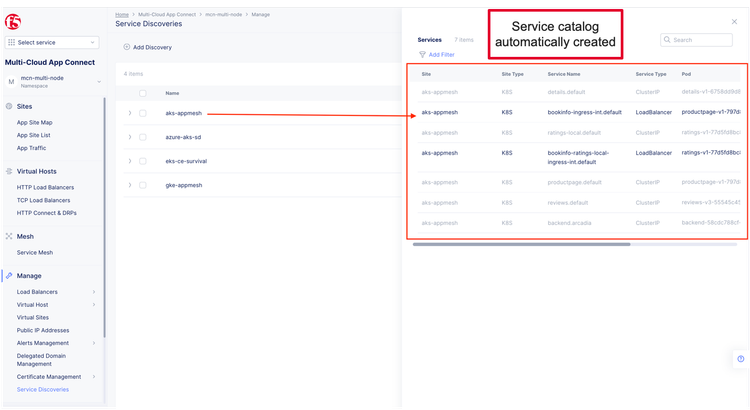The image size is (750, 410).
Task: Click the Mesh section icon
Action: coord(9,237)
